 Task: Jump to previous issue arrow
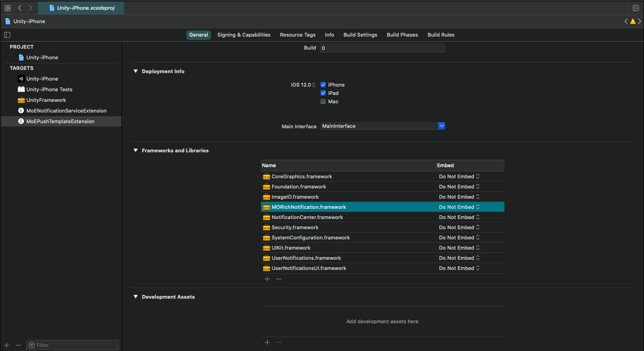point(626,21)
